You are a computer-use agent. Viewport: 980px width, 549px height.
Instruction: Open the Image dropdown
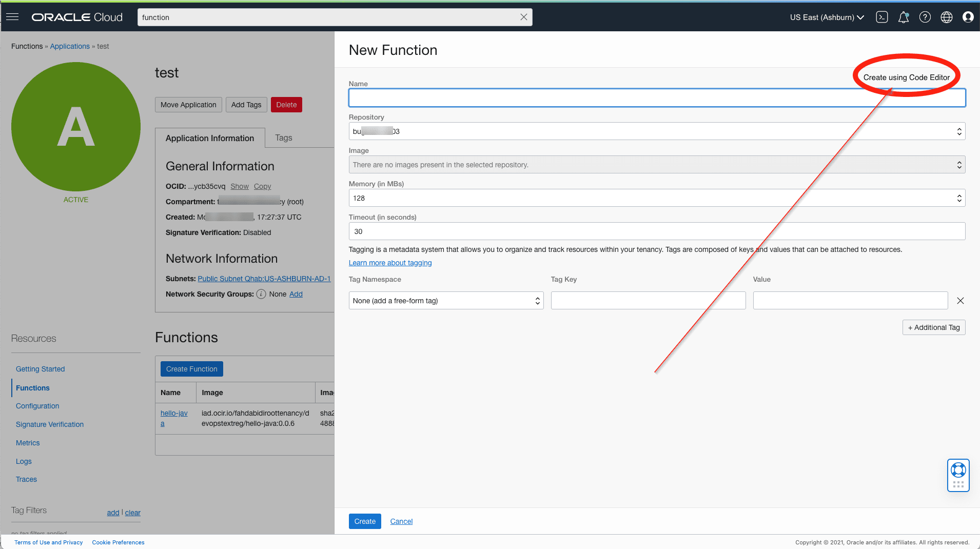pyautogui.click(x=657, y=165)
